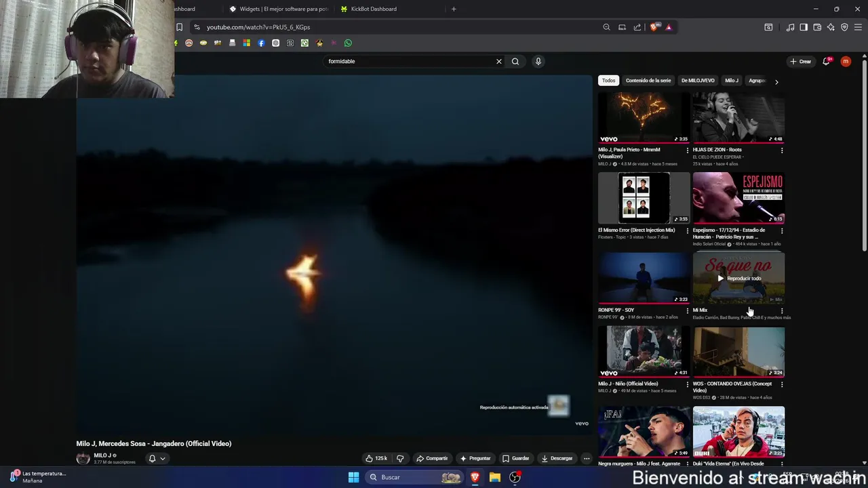Open subscription notification bell dropdown
The width and height of the screenshot is (868, 488).
157,458
